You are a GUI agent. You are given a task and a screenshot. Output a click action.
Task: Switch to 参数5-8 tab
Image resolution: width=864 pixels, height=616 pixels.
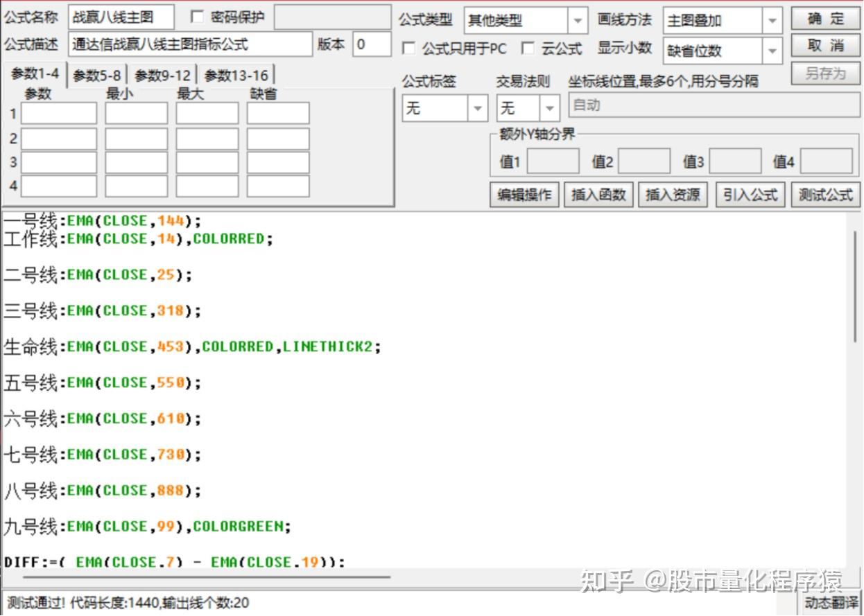[97, 76]
